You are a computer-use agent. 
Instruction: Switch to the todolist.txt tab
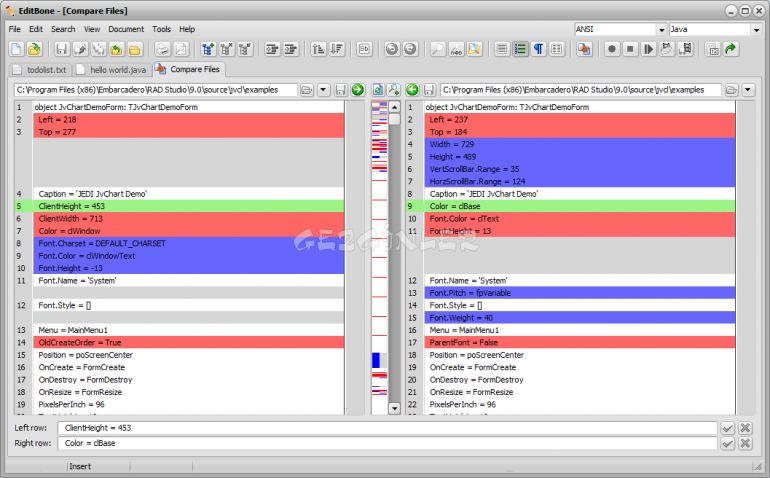(40, 70)
